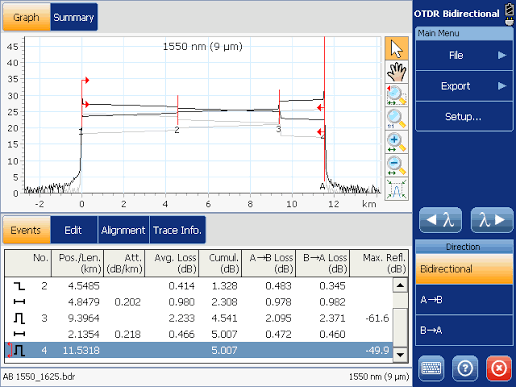Open the Setup... menu
The width and height of the screenshot is (516, 387).
coord(464,116)
